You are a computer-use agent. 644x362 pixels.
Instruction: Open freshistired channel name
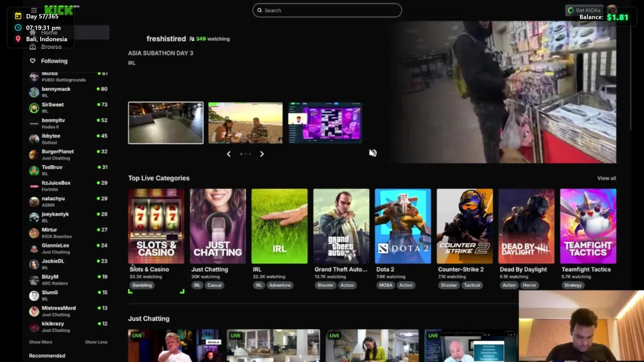(166, 39)
